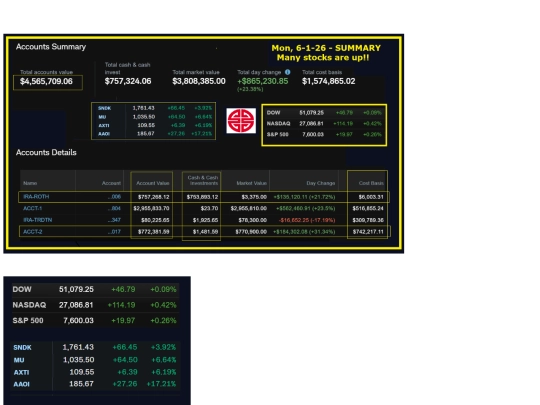540x405 pixels.
Task: Click the (+23.38%) day change percentage
Action: click(250, 89)
